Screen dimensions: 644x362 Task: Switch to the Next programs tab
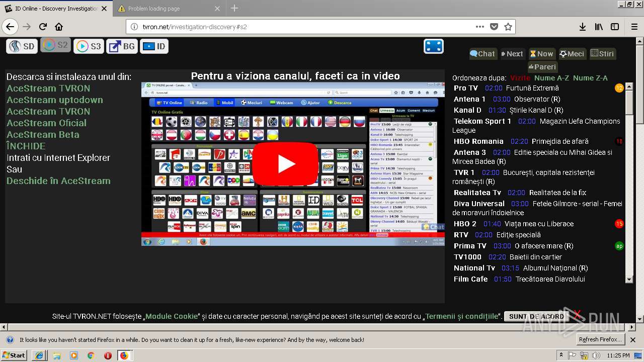(512, 54)
